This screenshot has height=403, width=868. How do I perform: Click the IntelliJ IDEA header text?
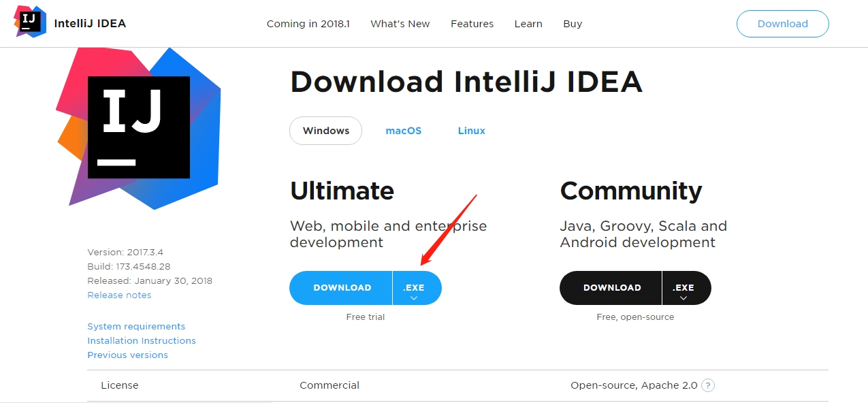pyautogui.click(x=90, y=23)
